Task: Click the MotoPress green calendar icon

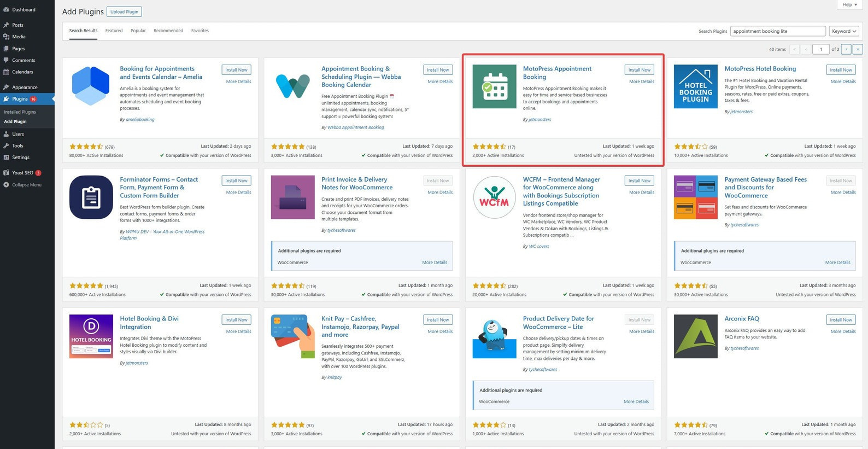Action: tap(494, 86)
